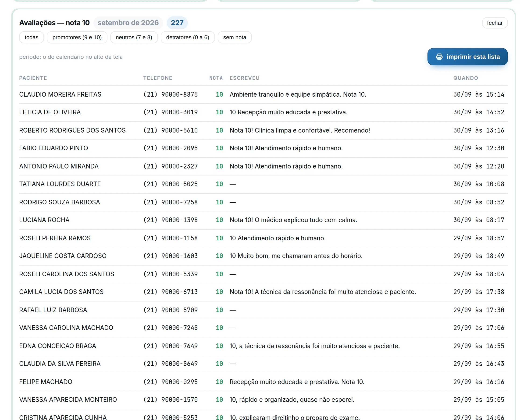527x420 pixels.
Task: Click phone number (21) 90000-7649
Action: [171, 346]
